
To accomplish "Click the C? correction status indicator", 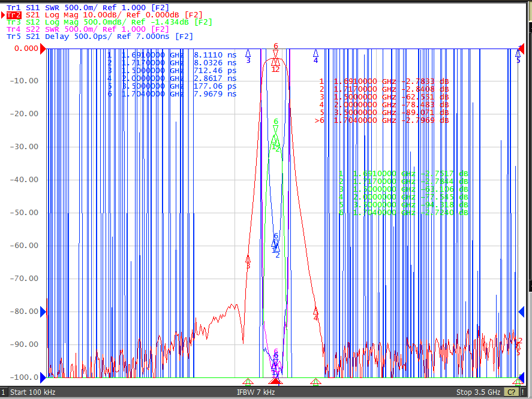I will coord(511,392).
